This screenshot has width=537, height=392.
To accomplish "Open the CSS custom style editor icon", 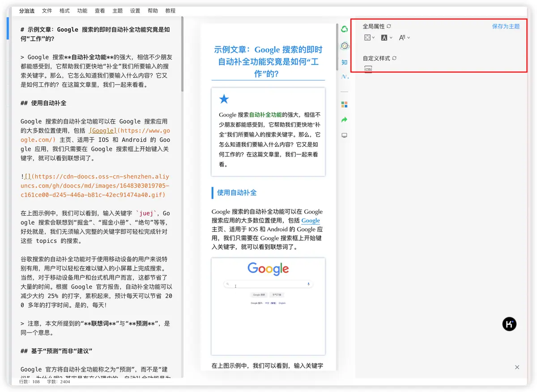I will click(368, 69).
